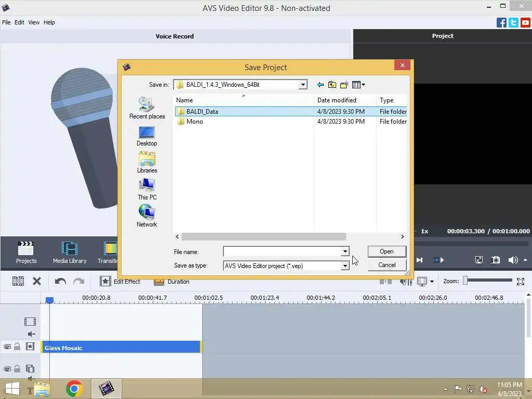Select the Glass Mosaic effect clip
Screen dimensions: 532x399
point(122,347)
